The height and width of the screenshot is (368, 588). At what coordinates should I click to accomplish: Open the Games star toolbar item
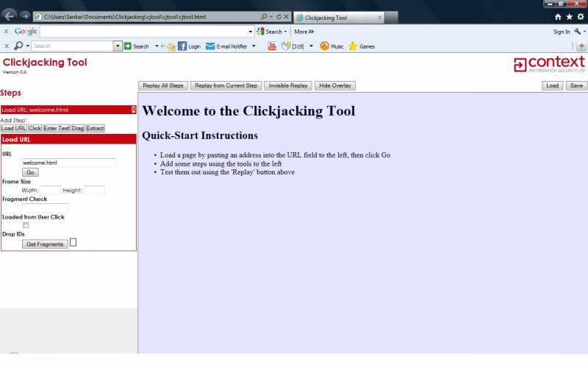point(362,46)
